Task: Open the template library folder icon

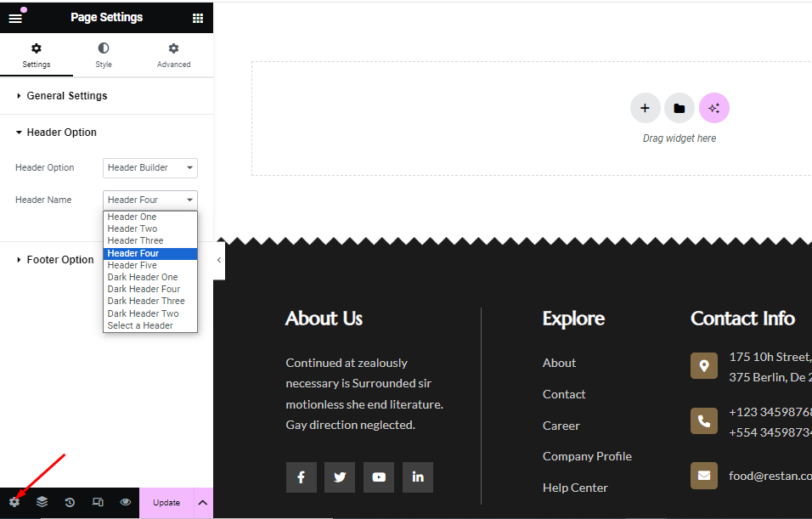Action: [679, 108]
